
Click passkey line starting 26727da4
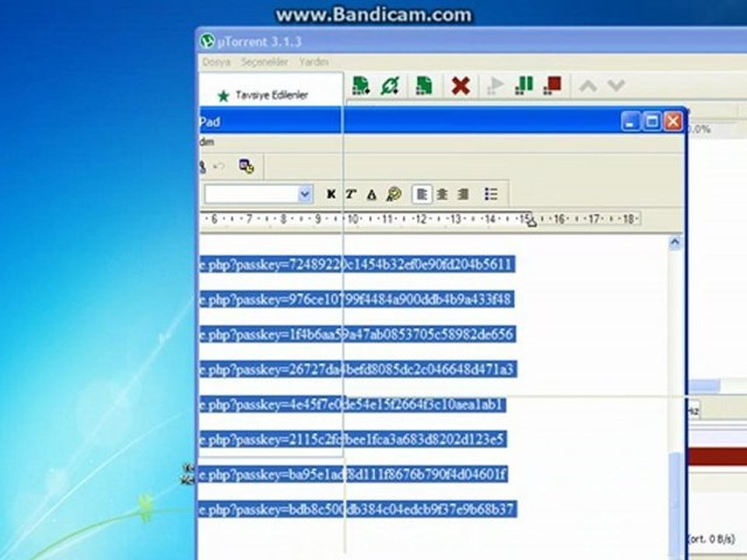pyautogui.click(x=358, y=369)
